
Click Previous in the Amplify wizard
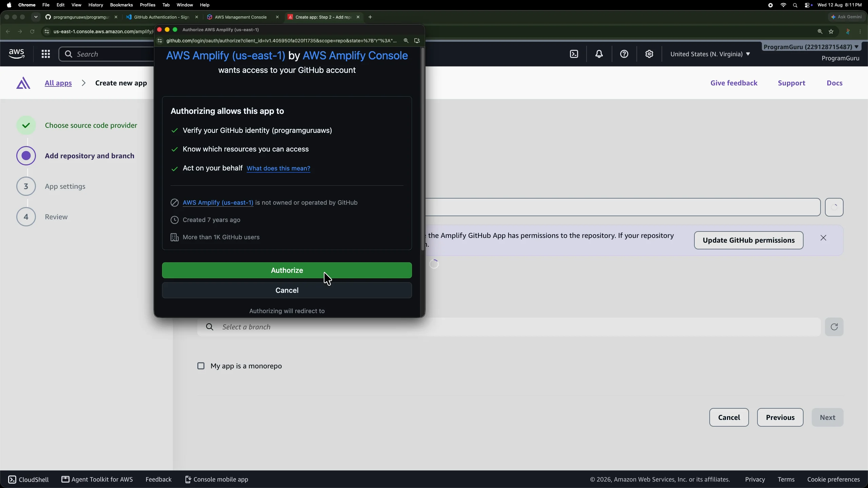click(780, 418)
